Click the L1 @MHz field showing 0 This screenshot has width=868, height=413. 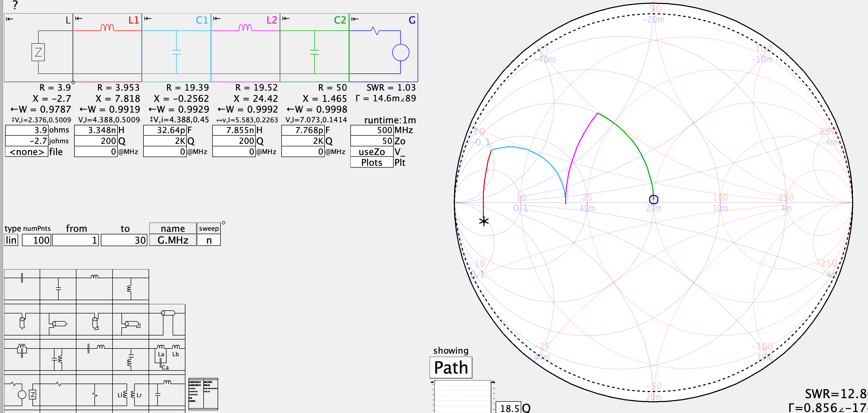(96, 152)
